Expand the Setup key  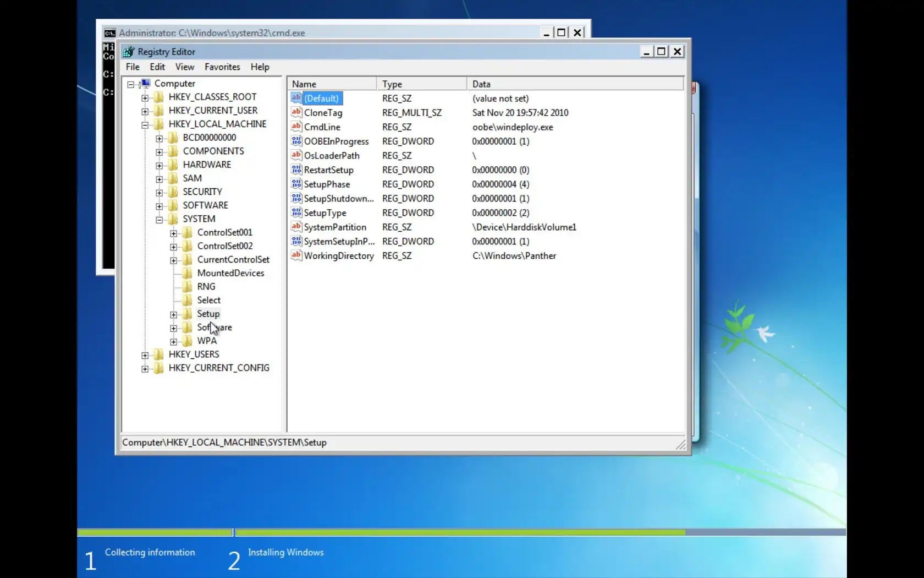tap(173, 315)
